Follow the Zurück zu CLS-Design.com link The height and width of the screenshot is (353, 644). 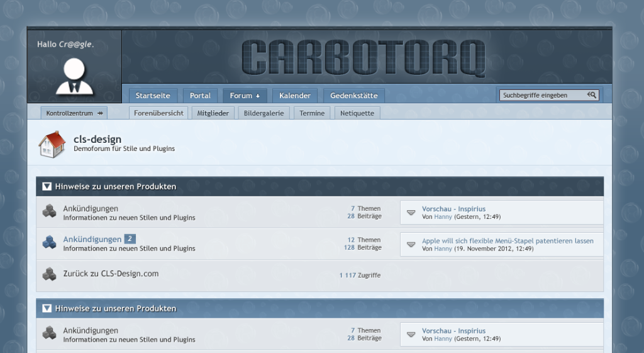(x=111, y=274)
